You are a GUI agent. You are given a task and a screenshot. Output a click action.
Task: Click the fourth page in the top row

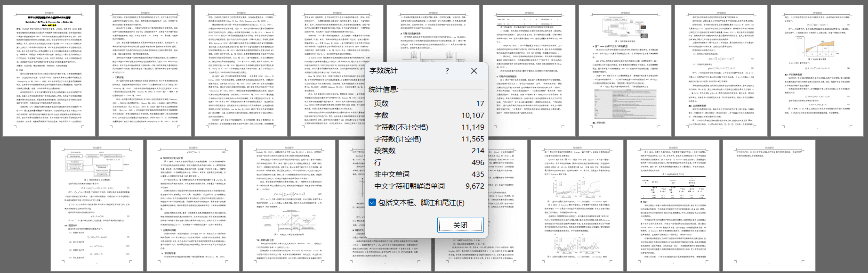tap(330, 71)
